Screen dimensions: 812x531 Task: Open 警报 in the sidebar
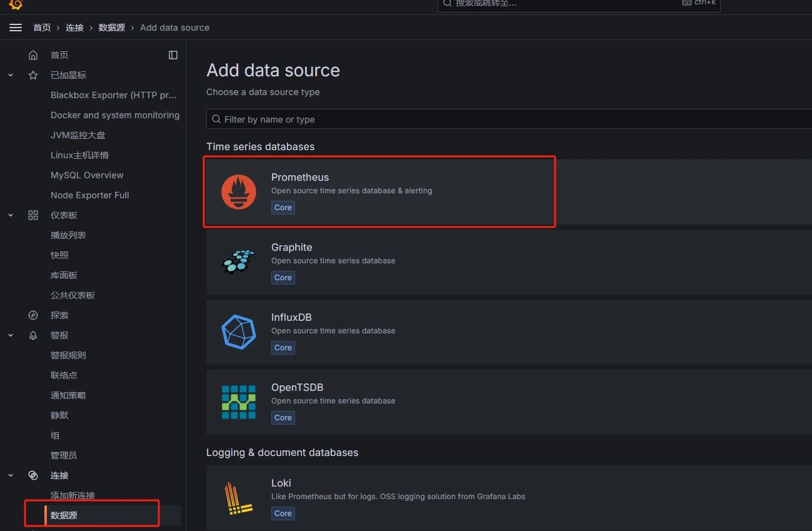coord(59,335)
